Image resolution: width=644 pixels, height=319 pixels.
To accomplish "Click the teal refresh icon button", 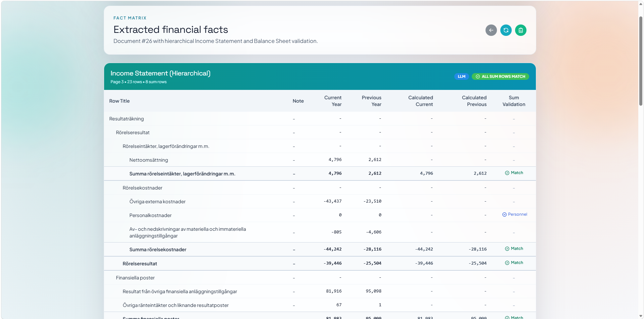I will (506, 30).
